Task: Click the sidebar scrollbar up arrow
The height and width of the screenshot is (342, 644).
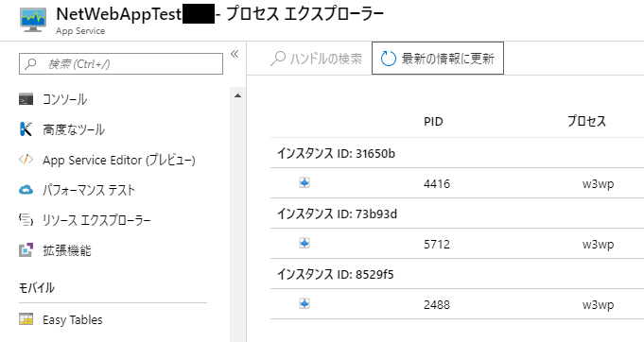Action: pos(237,96)
